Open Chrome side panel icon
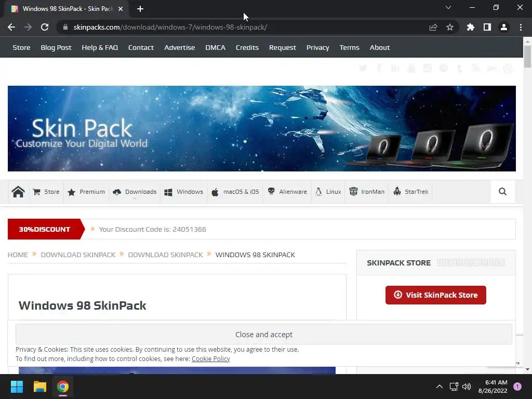 (x=487, y=27)
